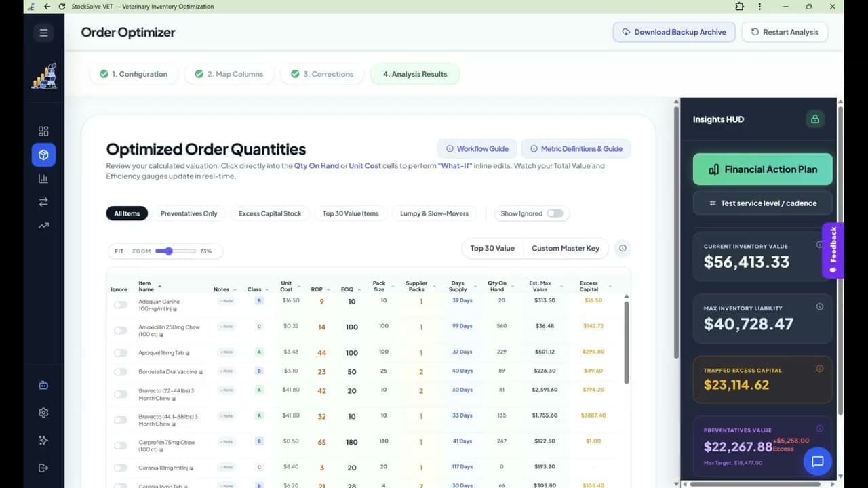
Task: Go to step 1. Configuration
Action: (x=134, y=74)
